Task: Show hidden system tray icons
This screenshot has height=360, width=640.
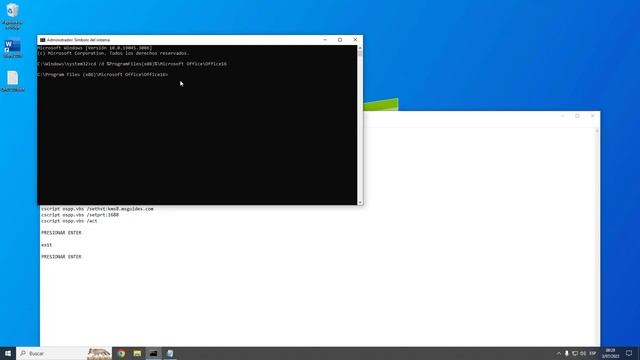Action: [x=558, y=353]
